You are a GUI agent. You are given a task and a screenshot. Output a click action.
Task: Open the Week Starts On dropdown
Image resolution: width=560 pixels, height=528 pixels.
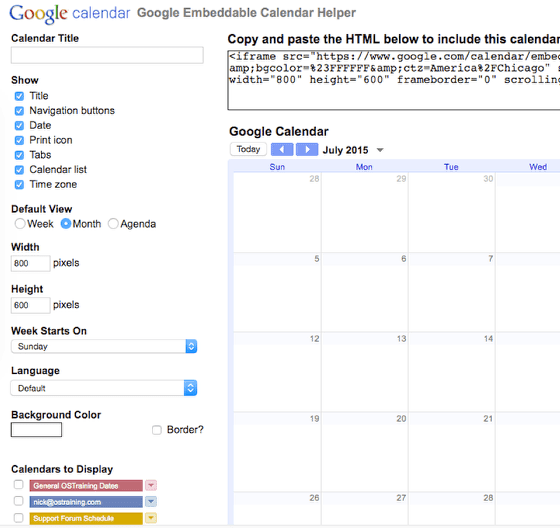(x=104, y=346)
